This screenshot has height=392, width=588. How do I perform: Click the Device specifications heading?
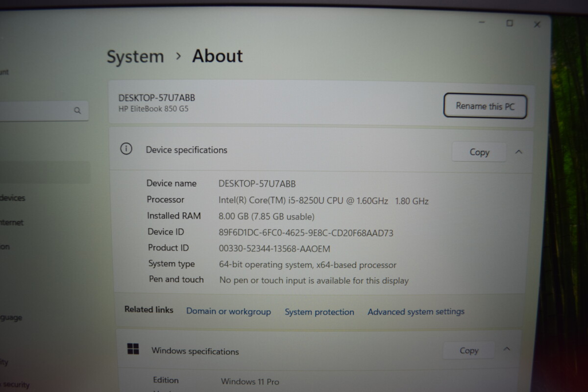point(187,150)
